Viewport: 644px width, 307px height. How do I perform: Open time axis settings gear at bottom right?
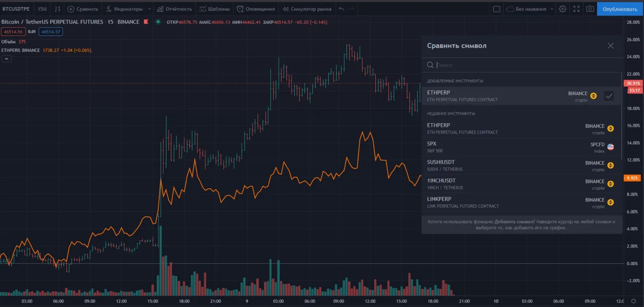pos(633,301)
